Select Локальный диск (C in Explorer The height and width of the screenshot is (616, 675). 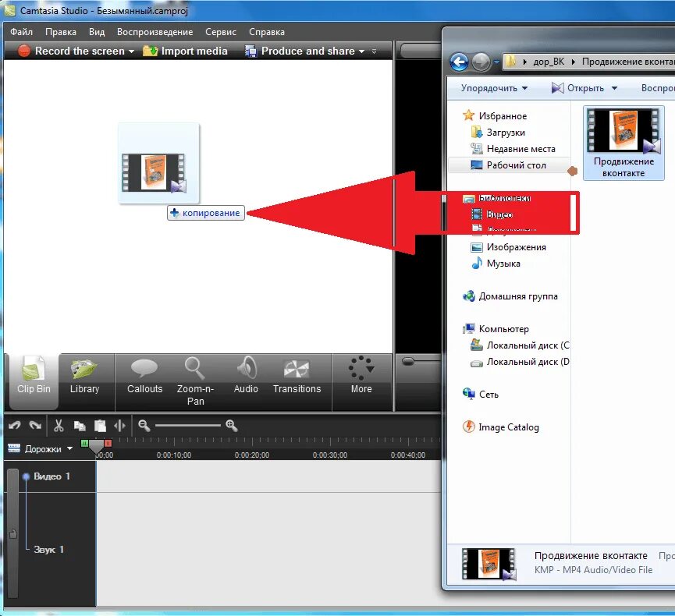tap(520, 345)
